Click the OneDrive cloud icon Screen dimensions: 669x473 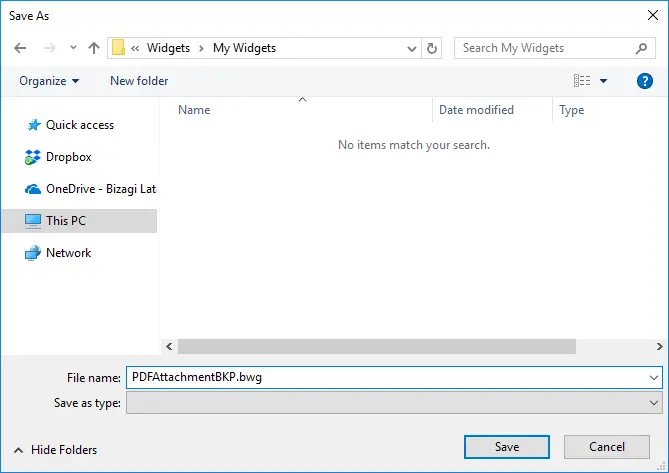click(x=32, y=189)
